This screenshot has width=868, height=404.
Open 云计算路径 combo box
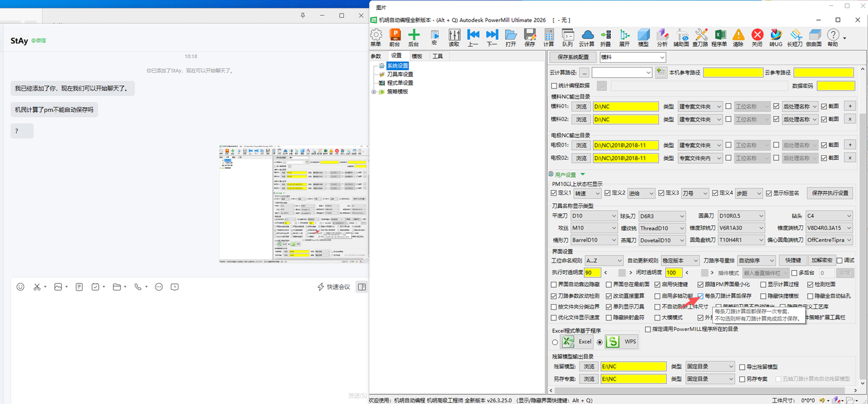click(x=622, y=72)
